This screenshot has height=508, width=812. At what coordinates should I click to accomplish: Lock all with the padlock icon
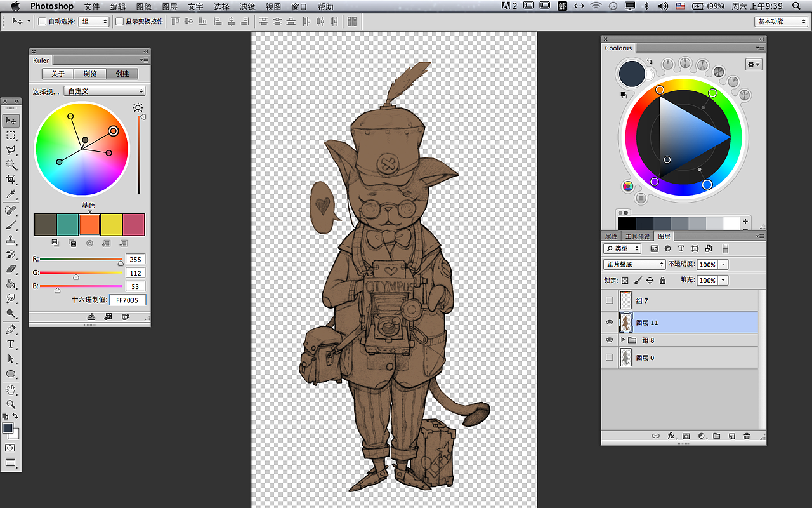click(662, 280)
